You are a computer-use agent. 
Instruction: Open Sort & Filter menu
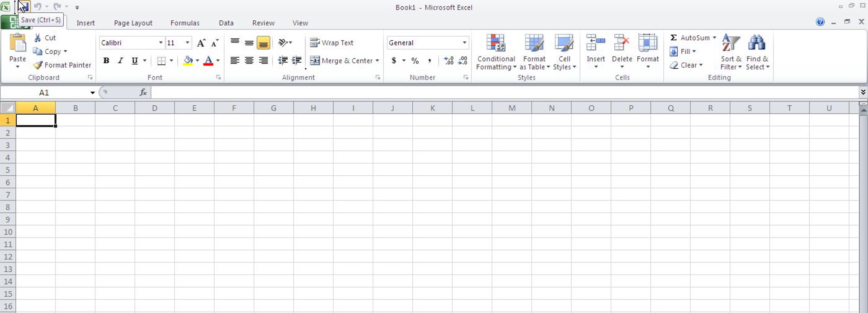731,52
